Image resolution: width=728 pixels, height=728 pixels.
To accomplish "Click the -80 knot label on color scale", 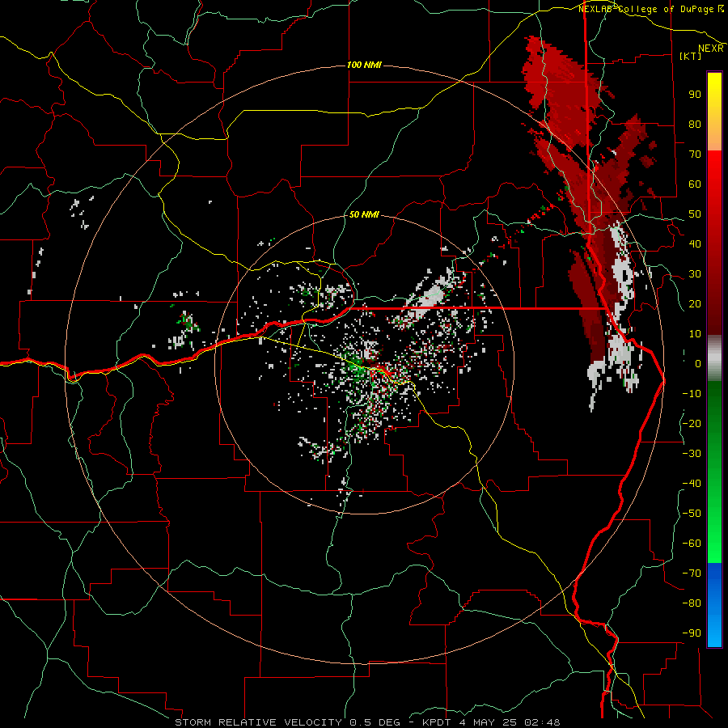I will tap(692, 603).
